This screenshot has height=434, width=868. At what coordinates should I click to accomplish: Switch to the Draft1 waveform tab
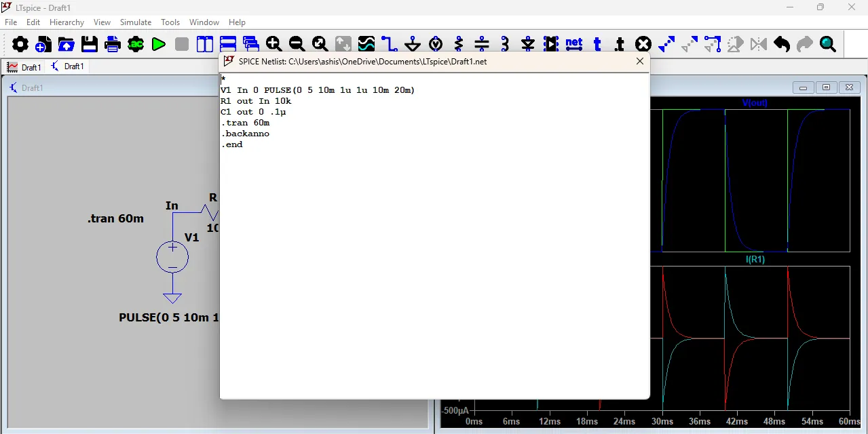tap(24, 67)
